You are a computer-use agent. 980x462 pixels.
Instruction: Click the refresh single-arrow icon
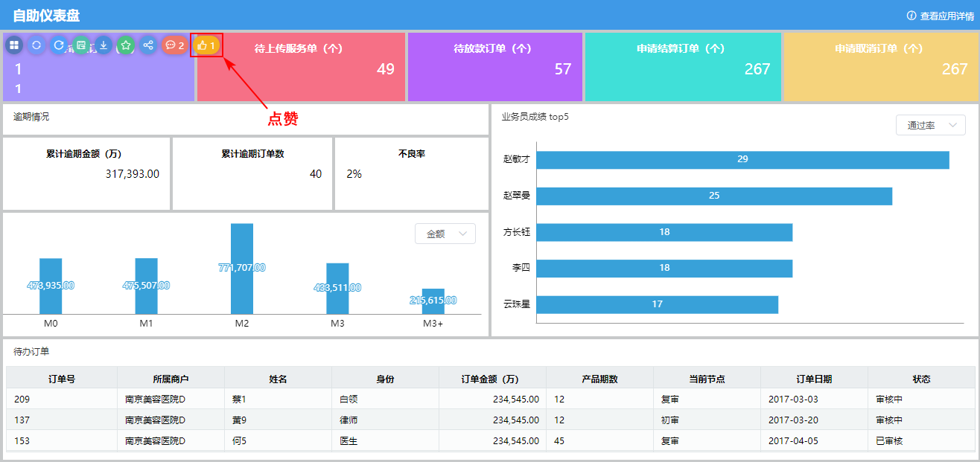(59, 45)
